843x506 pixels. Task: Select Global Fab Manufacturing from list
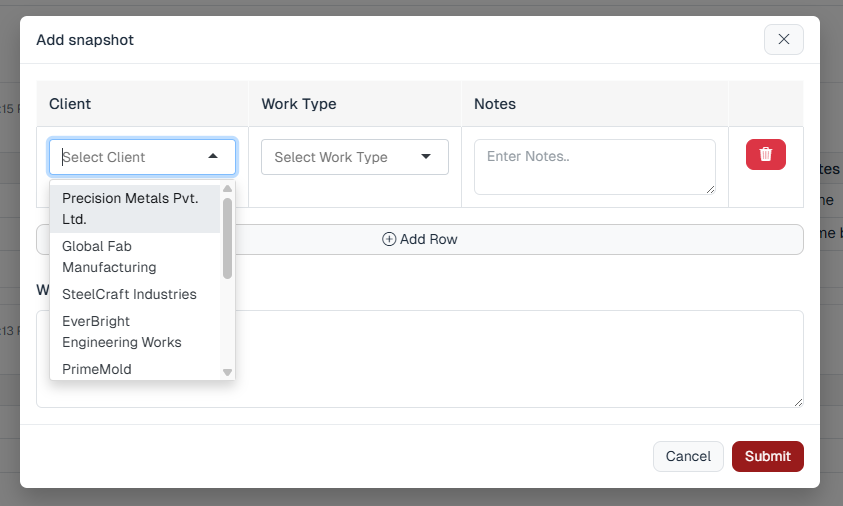[135, 256]
